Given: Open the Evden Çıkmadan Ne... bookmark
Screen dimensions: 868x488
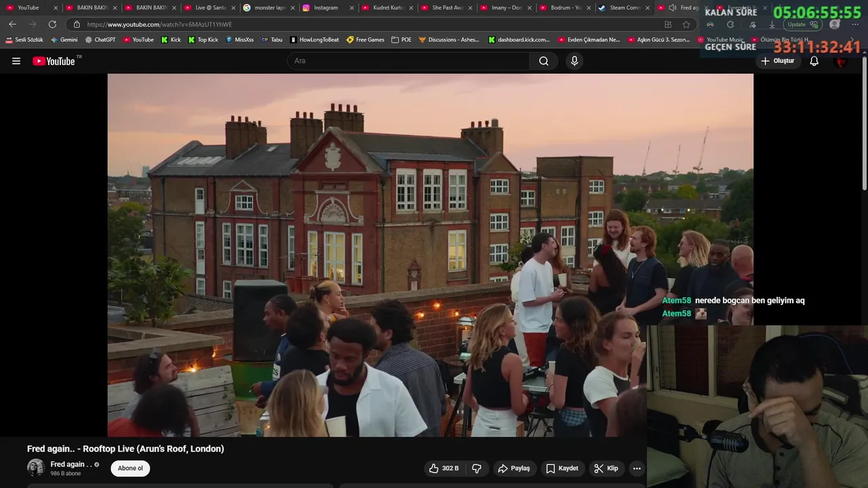Looking at the screenshot, I should point(589,40).
